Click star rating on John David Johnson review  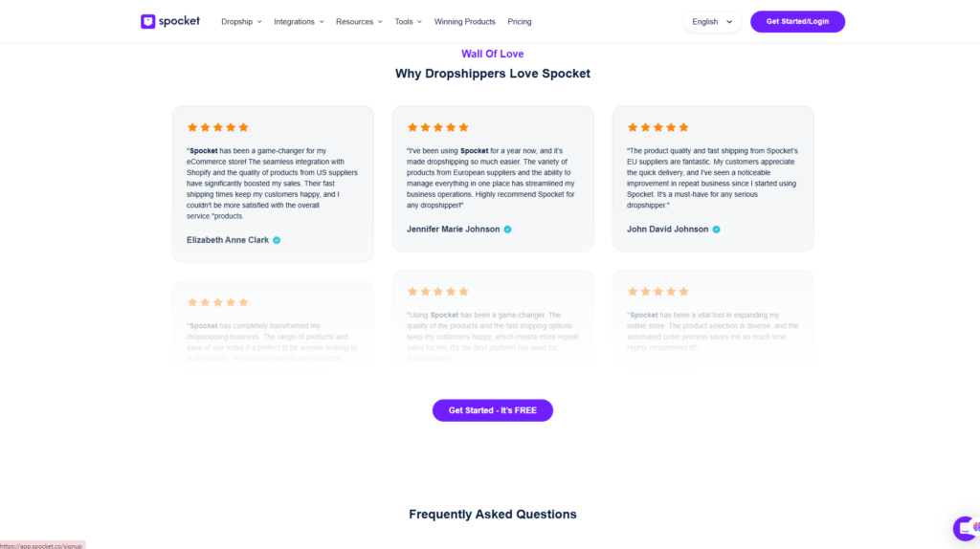tap(657, 127)
